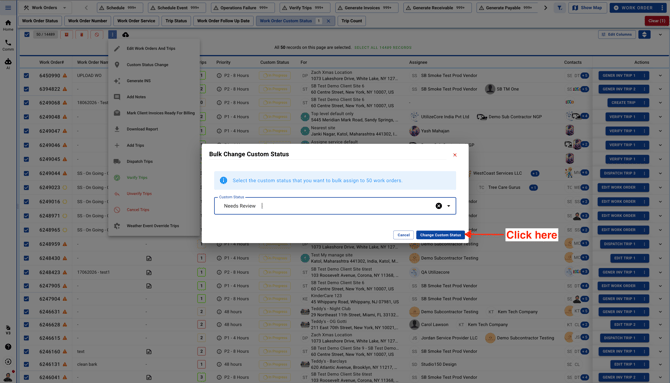Uncheck work order 6246631 checkbox
The image size is (670, 383).
(26, 312)
